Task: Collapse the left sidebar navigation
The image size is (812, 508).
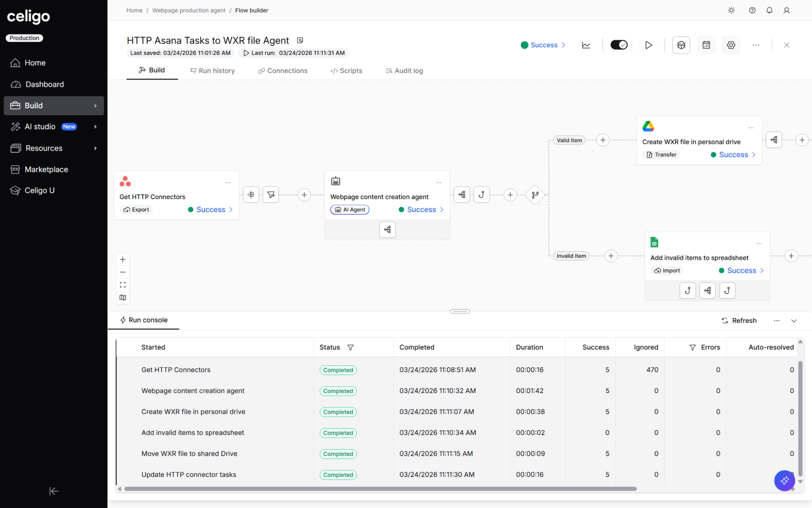Action: [x=53, y=491]
